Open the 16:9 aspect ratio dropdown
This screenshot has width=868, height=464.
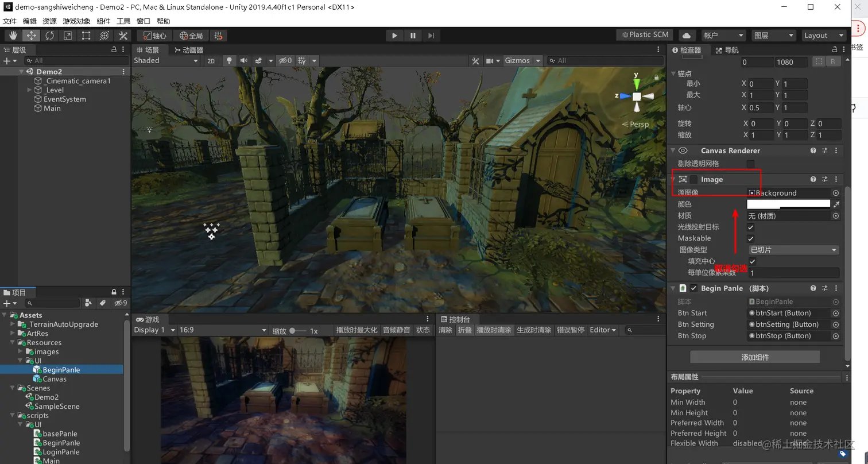click(223, 330)
